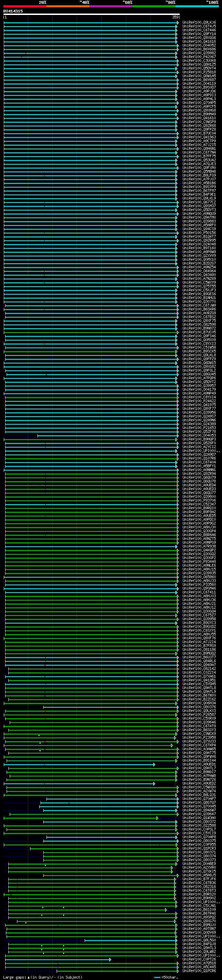Click the Large gaps legend text
The image size is (222, 980).
coord(15,977)
